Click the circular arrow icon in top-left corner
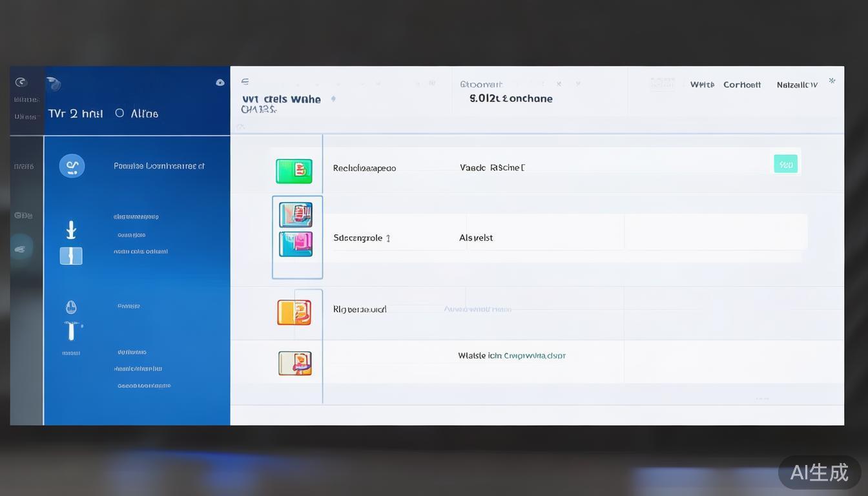Image resolution: width=868 pixels, height=496 pixels. click(x=21, y=82)
